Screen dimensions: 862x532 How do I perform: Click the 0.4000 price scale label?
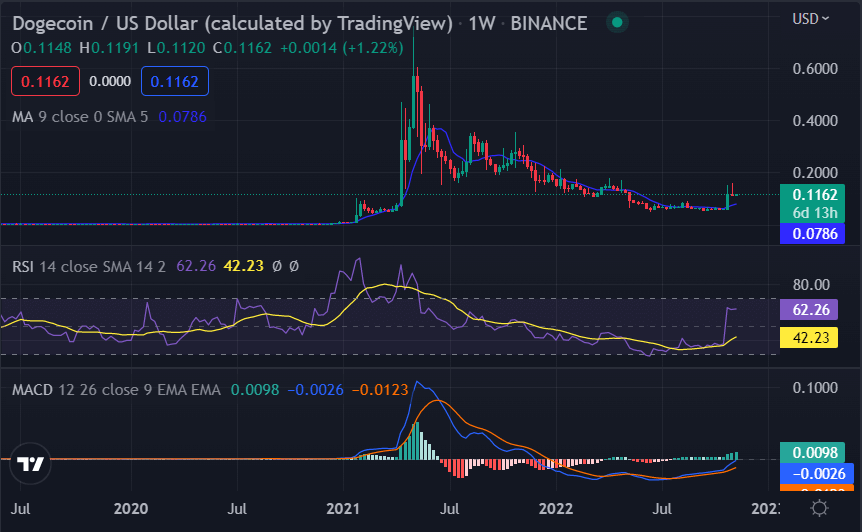pos(815,120)
